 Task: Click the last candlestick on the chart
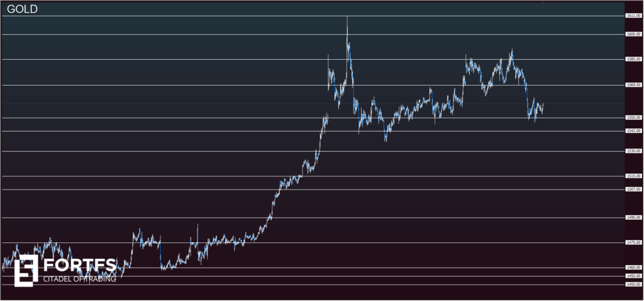[542, 108]
